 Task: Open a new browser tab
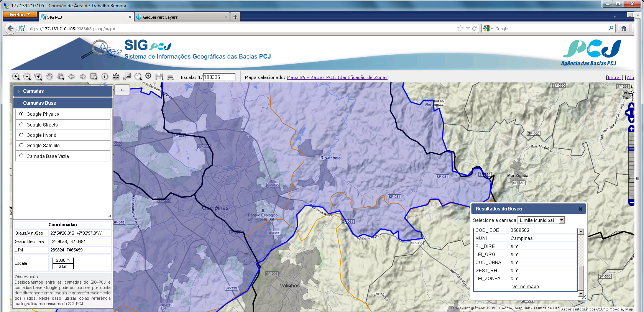[235, 17]
